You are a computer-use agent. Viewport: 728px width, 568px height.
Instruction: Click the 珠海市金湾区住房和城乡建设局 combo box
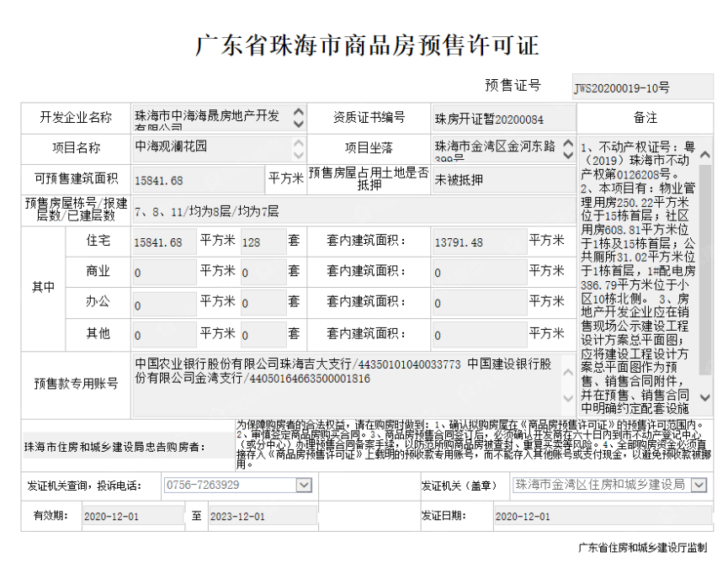click(x=609, y=486)
